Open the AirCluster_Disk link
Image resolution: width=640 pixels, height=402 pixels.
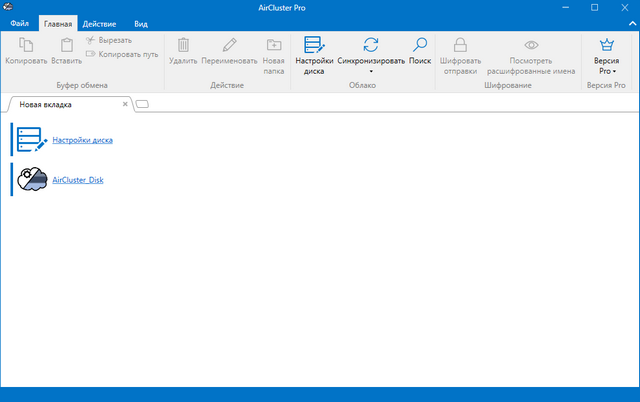(x=78, y=179)
